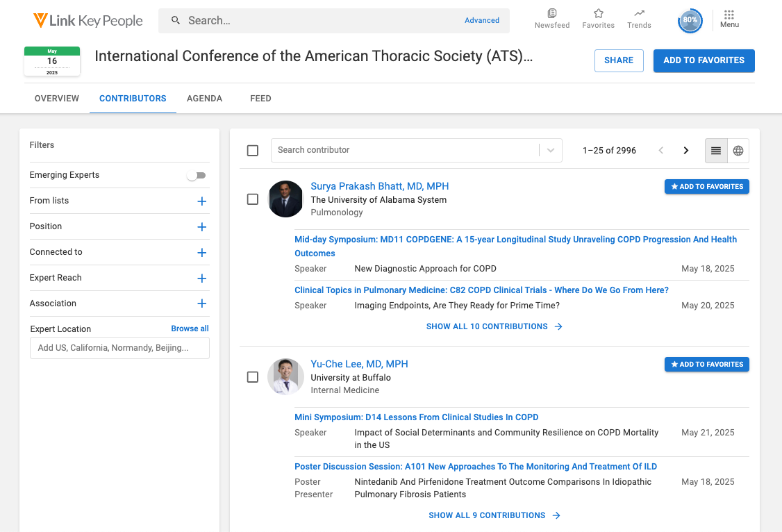The image size is (782, 532).
Task: Switch to list view icon
Action: (716, 151)
